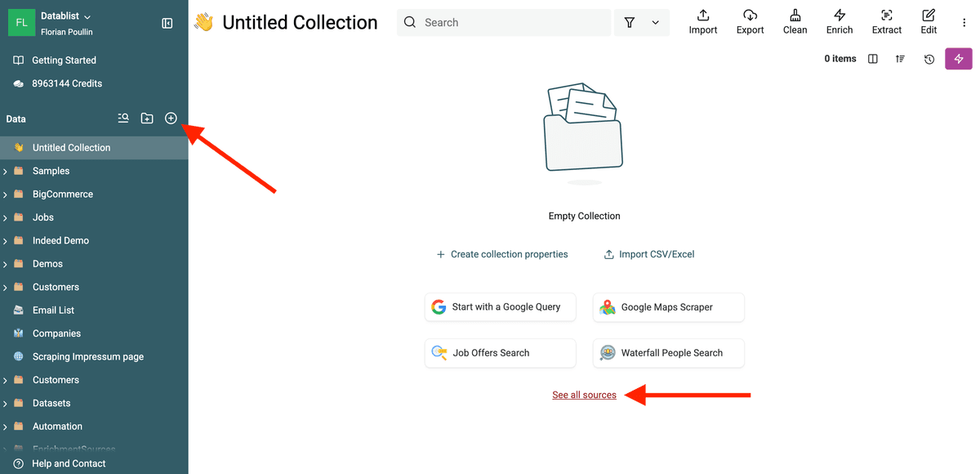Add a new collection with plus icon
This screenshot has width=980, height=474.
pos(171,118)
